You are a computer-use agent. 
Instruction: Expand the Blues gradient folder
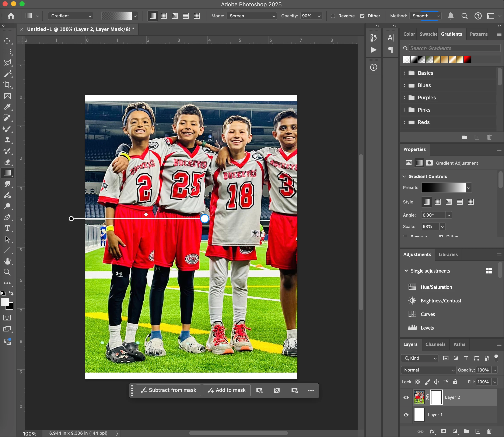point(405,85)
